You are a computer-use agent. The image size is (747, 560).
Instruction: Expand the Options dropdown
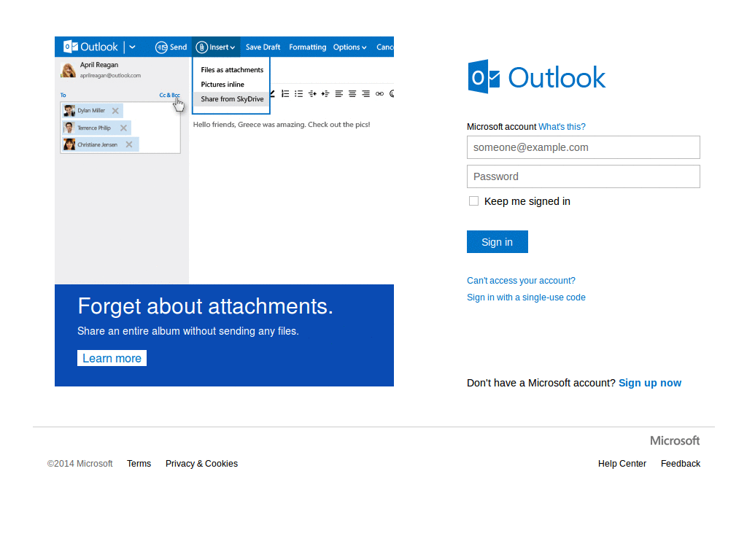[x=349, y=47]
